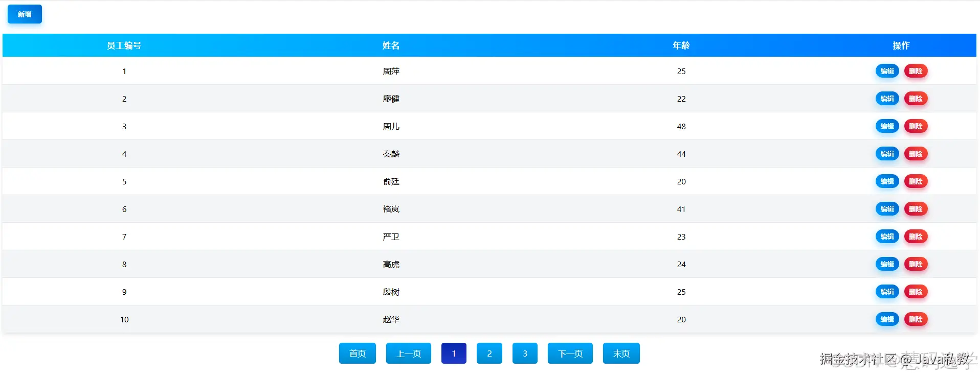Viewport: 980px width, 377px height.
Task: Delete 高虎's employee record
Action: coord(916,264)
